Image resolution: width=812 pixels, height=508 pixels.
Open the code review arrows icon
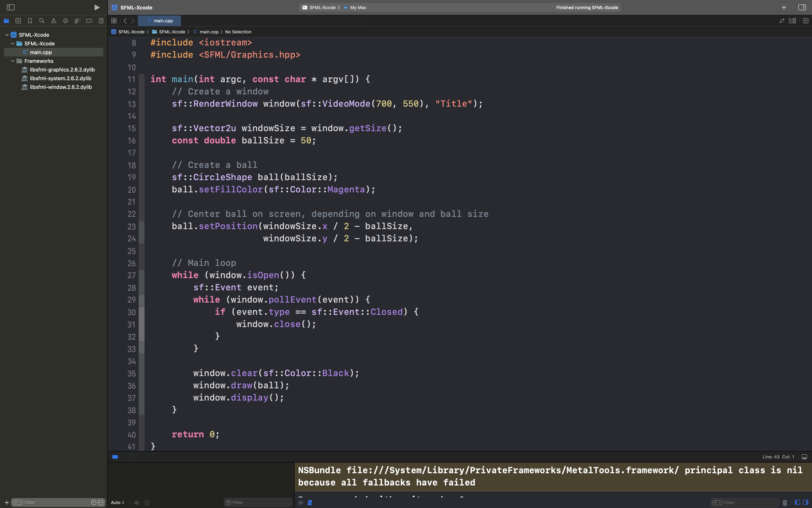[782, 21]
